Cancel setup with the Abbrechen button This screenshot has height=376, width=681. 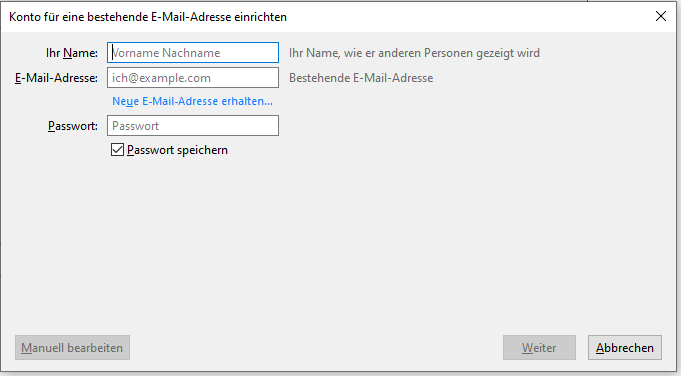pos(625,347)
